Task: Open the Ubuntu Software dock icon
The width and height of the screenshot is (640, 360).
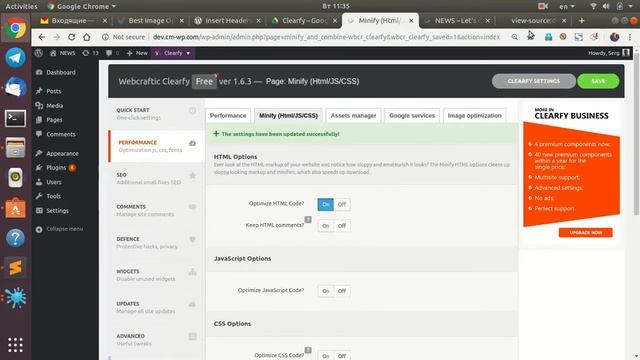Action: (16, 208)
